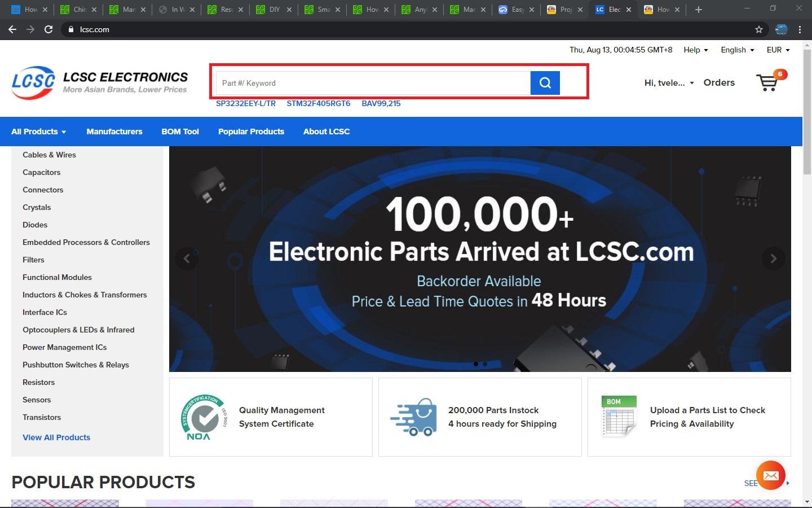Open the Functional Modules category
The image size is (812, 508).
click(x=57, y=277)
